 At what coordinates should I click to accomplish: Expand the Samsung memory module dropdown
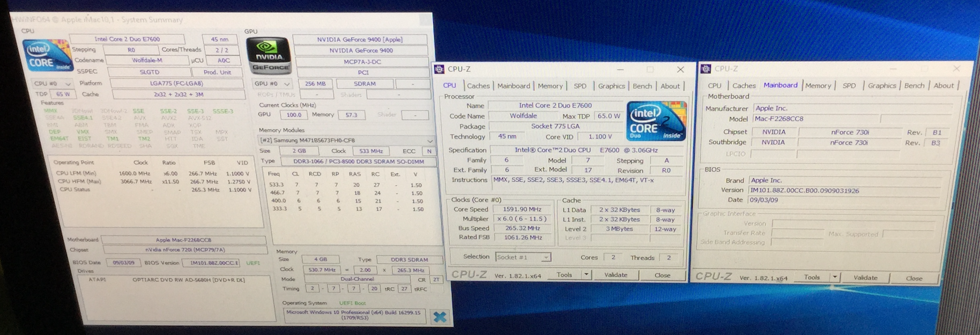[x=430, y=141]
